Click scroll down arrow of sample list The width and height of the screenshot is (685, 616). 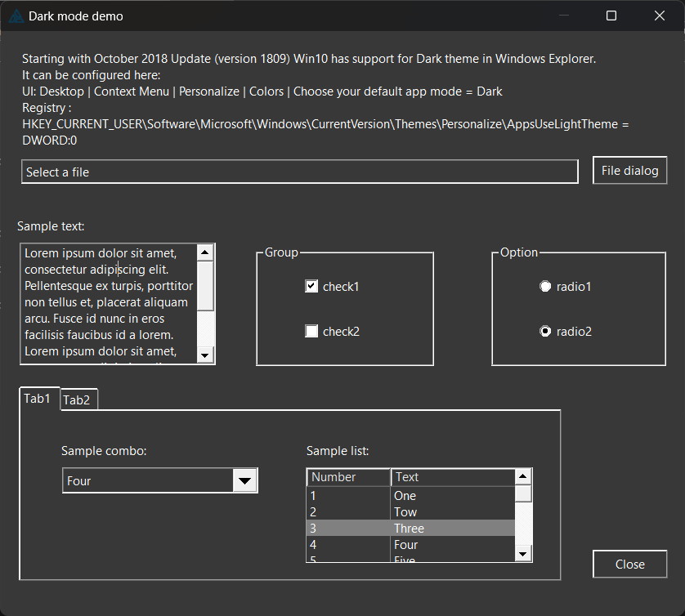pyautogui.click(x=523, y=555)
